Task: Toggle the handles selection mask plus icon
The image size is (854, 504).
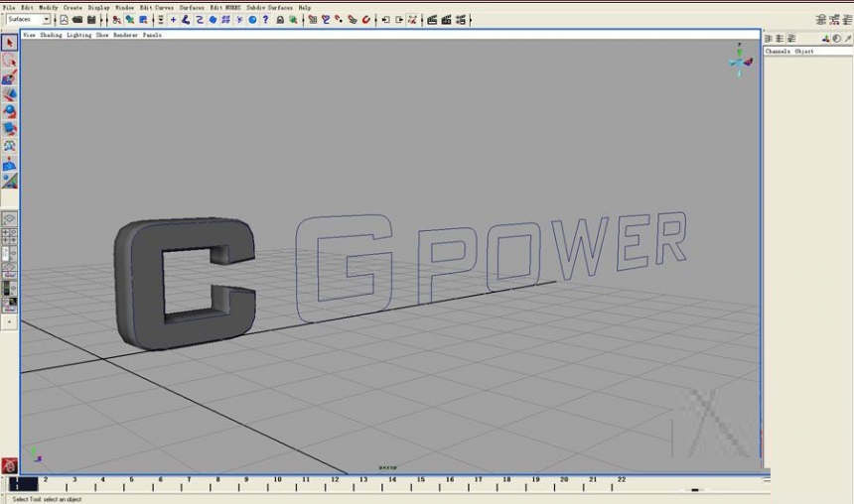Action: pos(173,20)
